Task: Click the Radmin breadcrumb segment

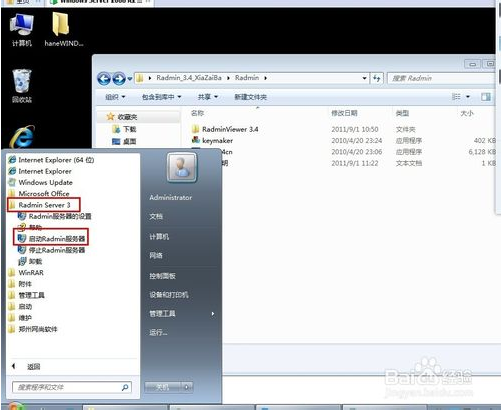Action: point(247,78)
